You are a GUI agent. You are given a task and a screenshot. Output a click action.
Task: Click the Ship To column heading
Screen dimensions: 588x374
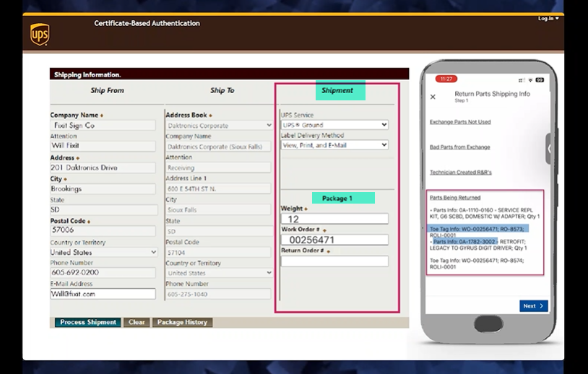(222, 90)
